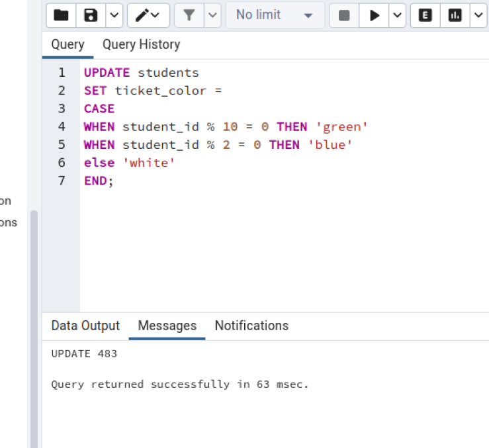The height and width of the screenshot is (448, 489).
Task: Click the 'blue' string literal
Action: click(x=330, y=145)
